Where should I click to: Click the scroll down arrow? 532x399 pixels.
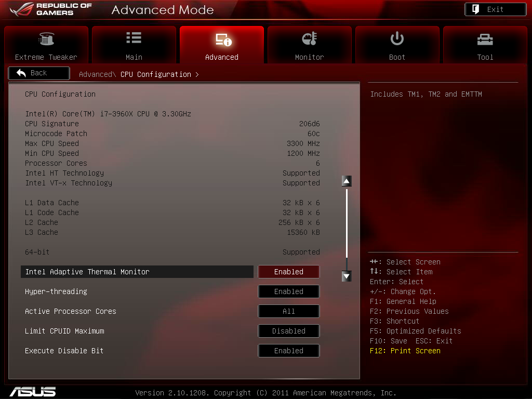click(x=347, y=276)
